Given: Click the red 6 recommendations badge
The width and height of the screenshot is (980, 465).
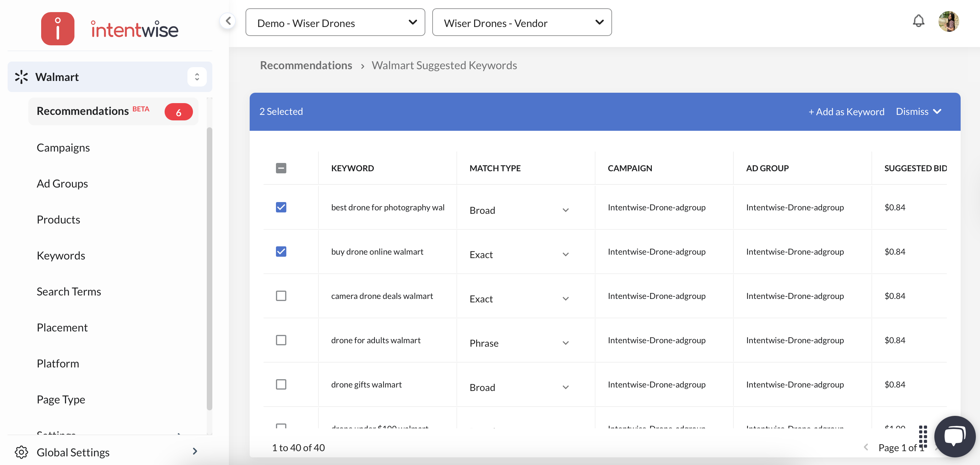Looking at the screenshot, I should click(x=178, y=112).
